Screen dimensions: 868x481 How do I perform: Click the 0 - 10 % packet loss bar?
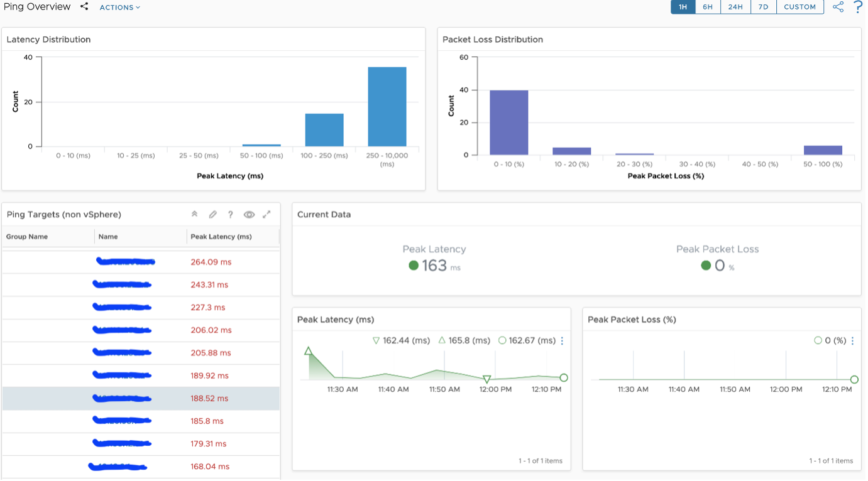tap(509, 122)
